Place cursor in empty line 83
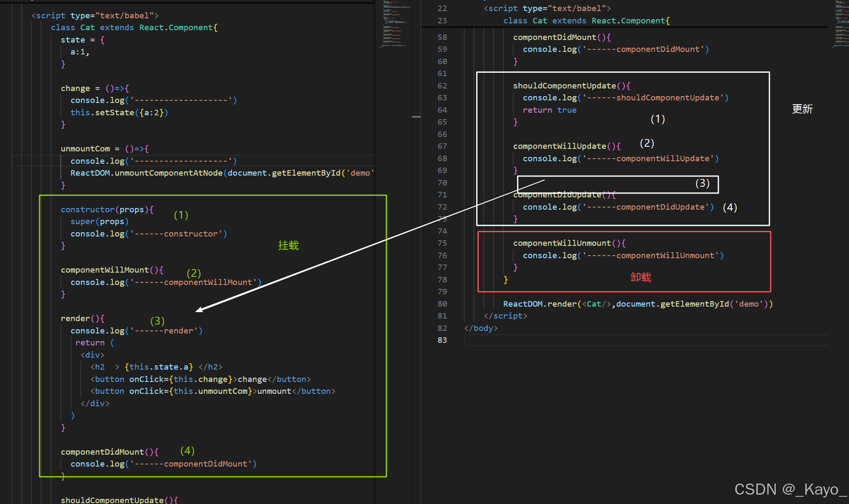This screenshot has width=849, height=504. [x=646, y=340]
